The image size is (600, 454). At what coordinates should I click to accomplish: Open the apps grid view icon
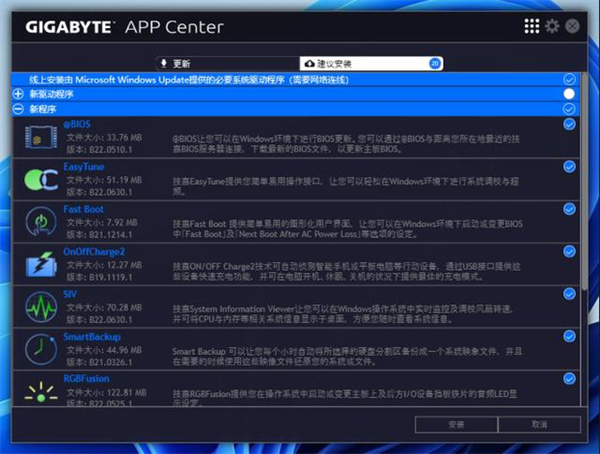point(532,26)
